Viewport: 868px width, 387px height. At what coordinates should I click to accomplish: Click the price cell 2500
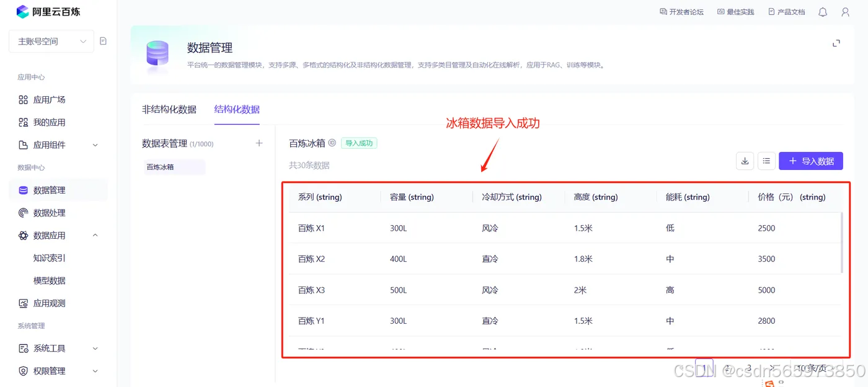point(766,228)
